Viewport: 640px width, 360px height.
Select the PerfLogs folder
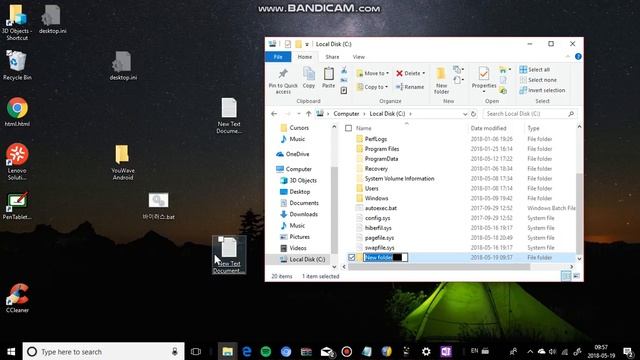coord(376,139)
